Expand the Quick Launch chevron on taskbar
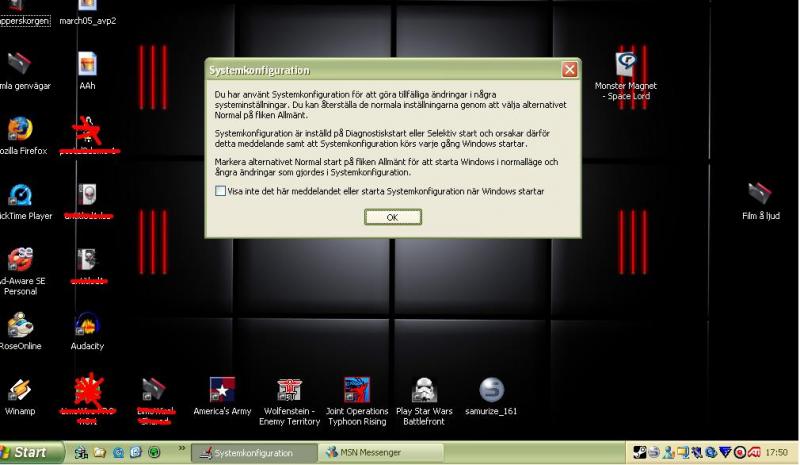 pos(182,448)
